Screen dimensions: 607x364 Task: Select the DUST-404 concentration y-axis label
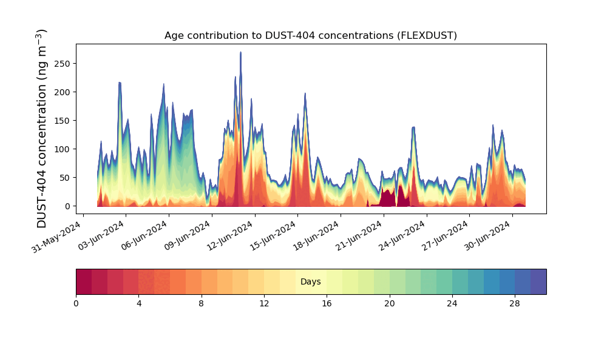coord(42,129)
